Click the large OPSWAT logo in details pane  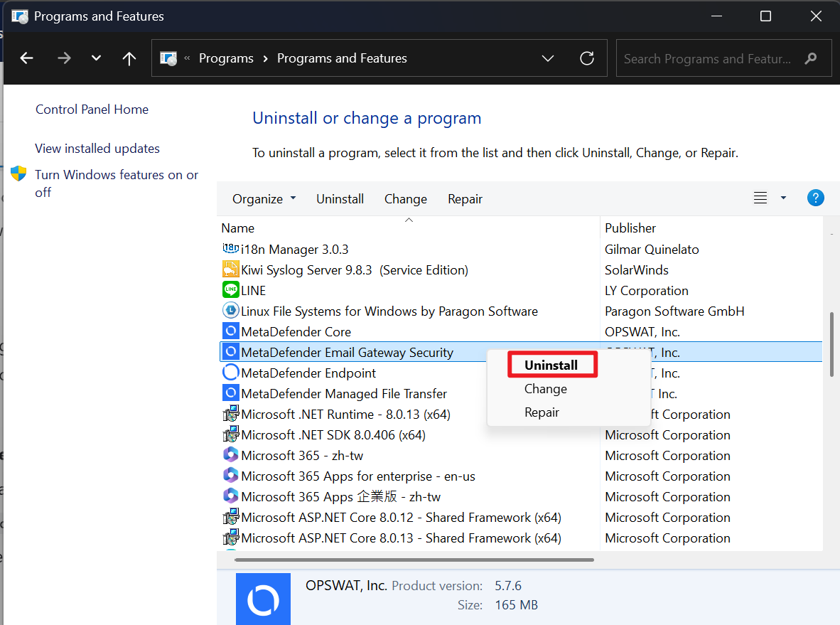coord(263,599)
